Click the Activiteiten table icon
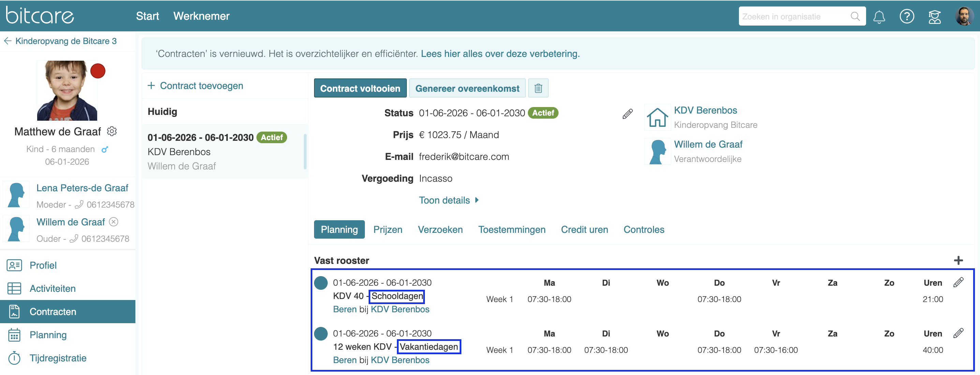Viewport: 980px width, 375px height. 14,288
